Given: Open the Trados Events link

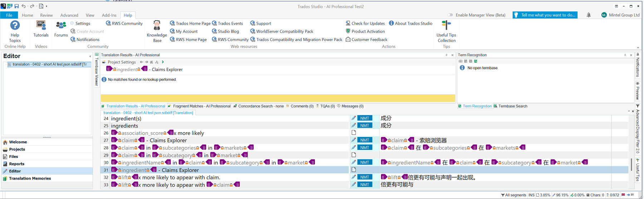Looking at the screenshot, I should (227, 23).
